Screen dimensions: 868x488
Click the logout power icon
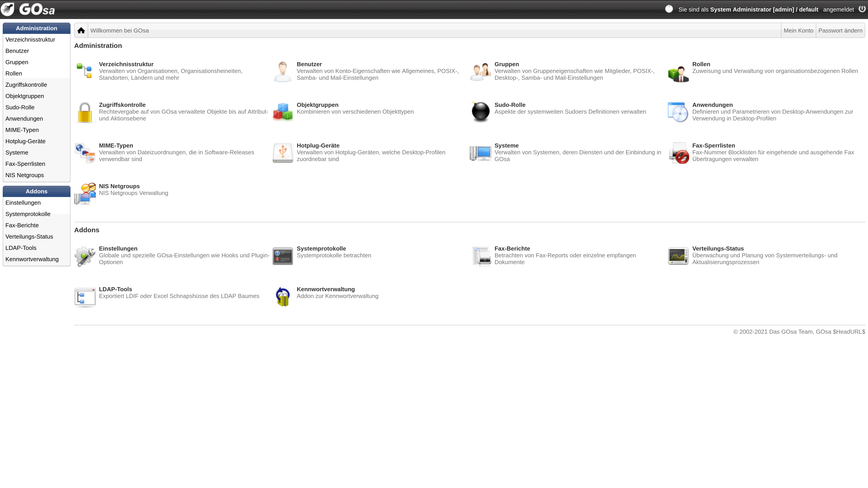click(862, 9)
